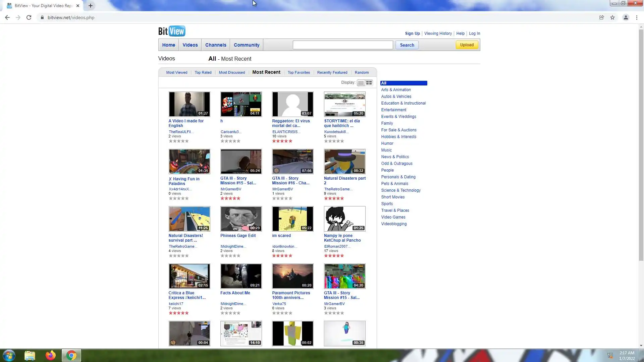Click the page's down scroll arrow
The height and width of the screenshot is (362, 644).
(641, 346)
